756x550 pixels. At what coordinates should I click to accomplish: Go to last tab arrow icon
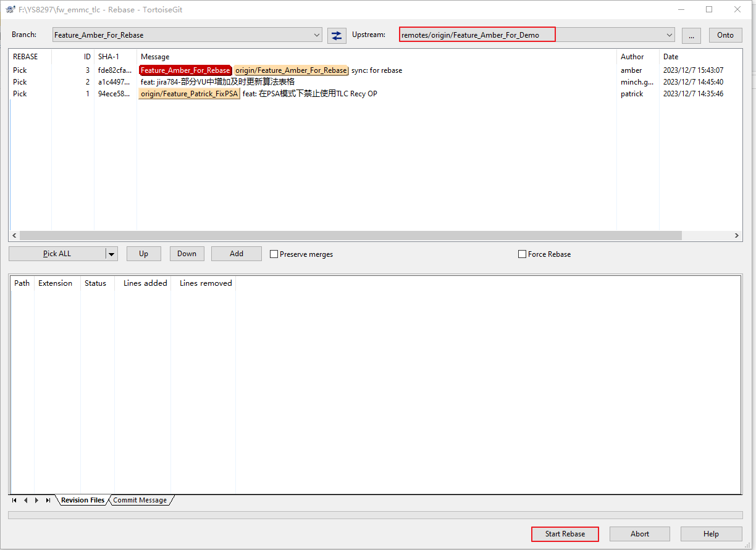click(48, 500)
